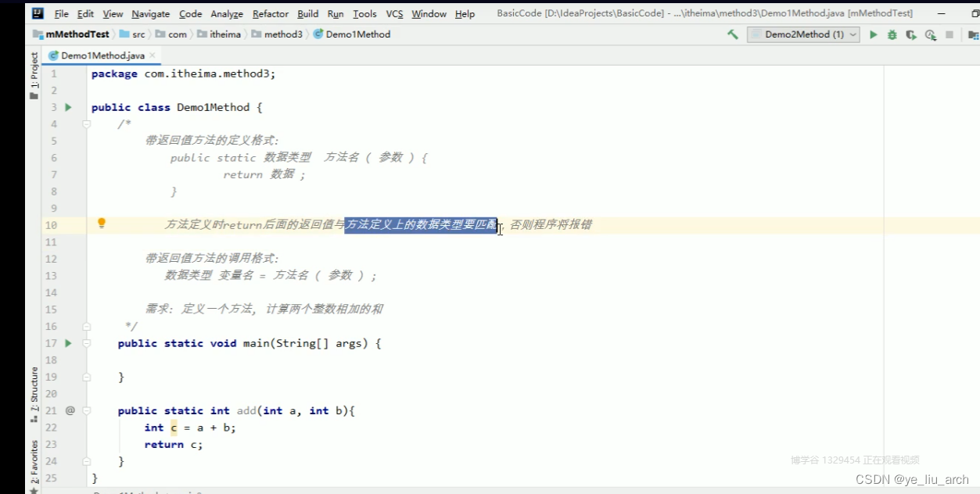Click the yellow intention light bulb

101,224
